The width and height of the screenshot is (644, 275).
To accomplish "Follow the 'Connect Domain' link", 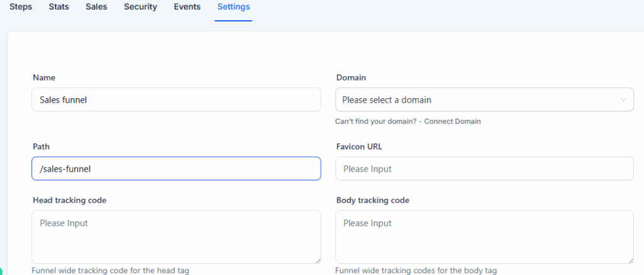I will coord(452,121).
